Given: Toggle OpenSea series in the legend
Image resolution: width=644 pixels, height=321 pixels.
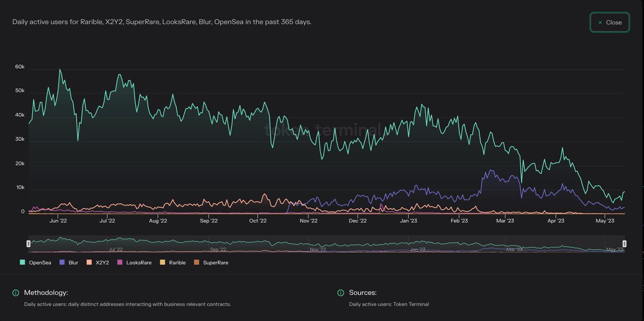Looking at the screenshot, I should pyautogui.click(x=36, y=262).
